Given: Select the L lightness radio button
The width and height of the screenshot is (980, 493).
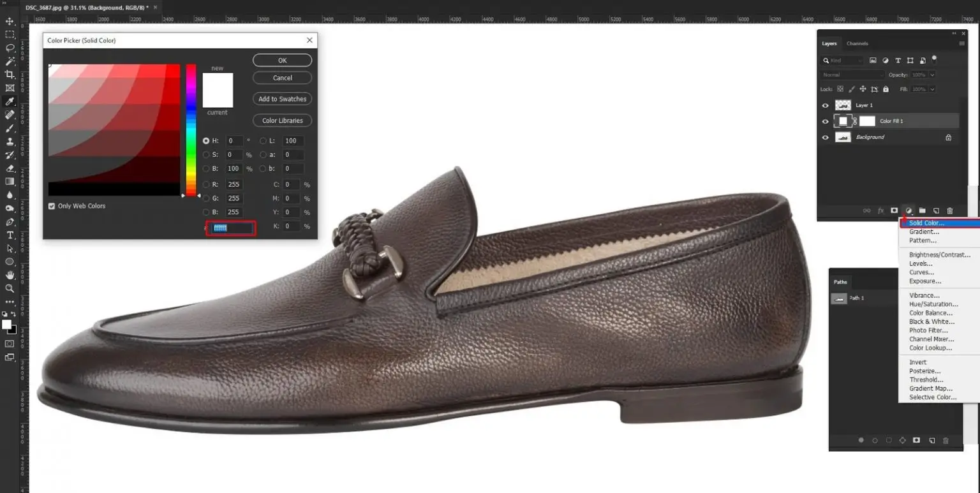Looking at the screenshot, I should pos(264,141).
